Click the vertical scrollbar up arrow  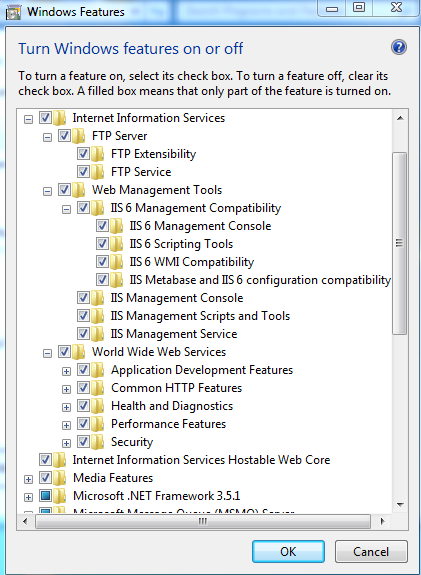click(x=400, y=118)
